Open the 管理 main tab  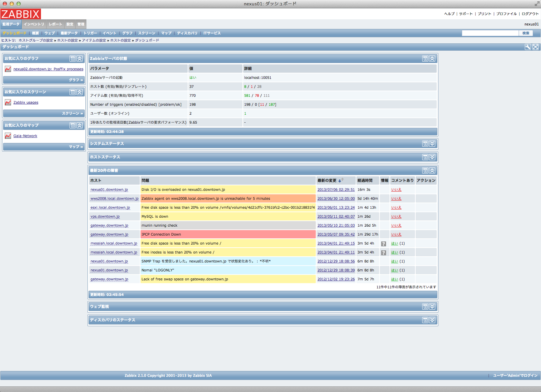pos(81,24)
